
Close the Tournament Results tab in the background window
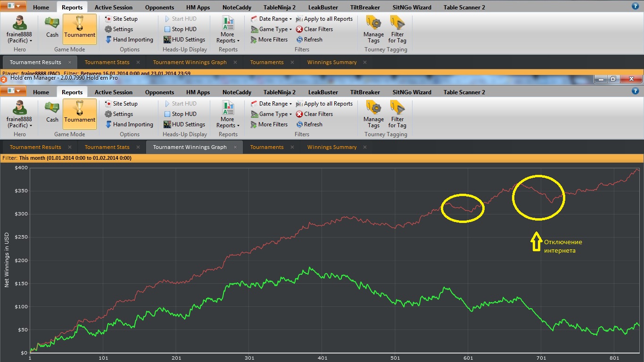coord(69,62)
